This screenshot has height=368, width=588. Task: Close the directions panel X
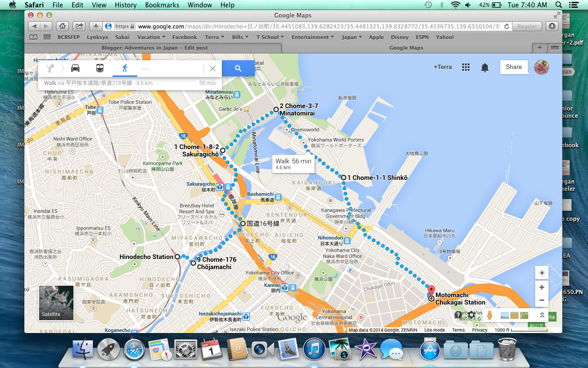pos(212,69)
